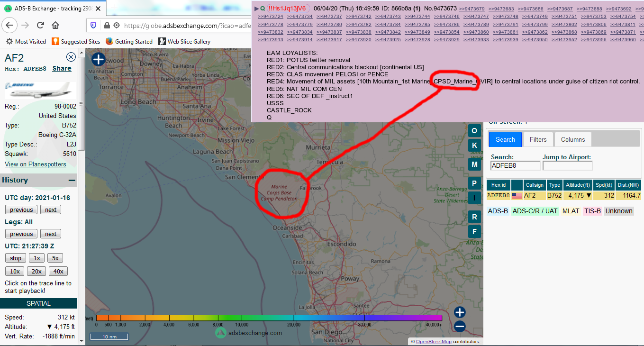The width and height of the screenshot is (644, 346).
Task: Click the US flag in aircraft row
Action: pos(517,195)
